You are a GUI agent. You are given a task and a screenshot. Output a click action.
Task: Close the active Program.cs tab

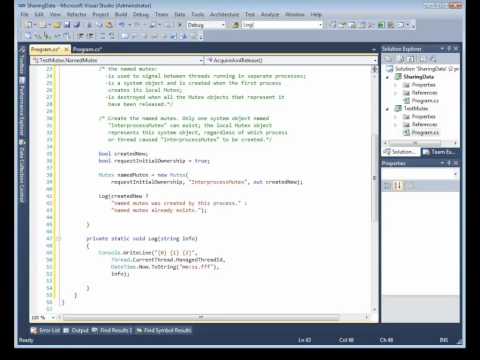66,49
